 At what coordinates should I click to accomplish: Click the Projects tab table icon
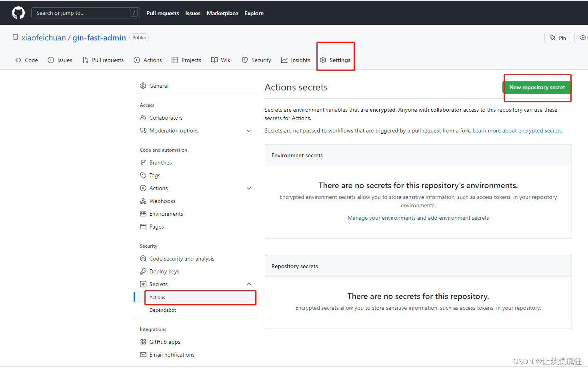(175, 60)
